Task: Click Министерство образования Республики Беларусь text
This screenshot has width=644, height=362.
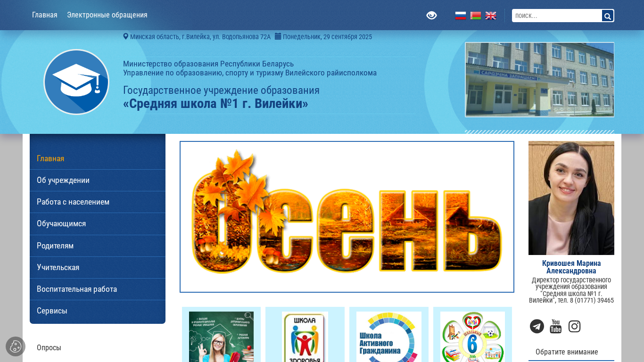Action: pyautogui.click(x=208, y=64)
